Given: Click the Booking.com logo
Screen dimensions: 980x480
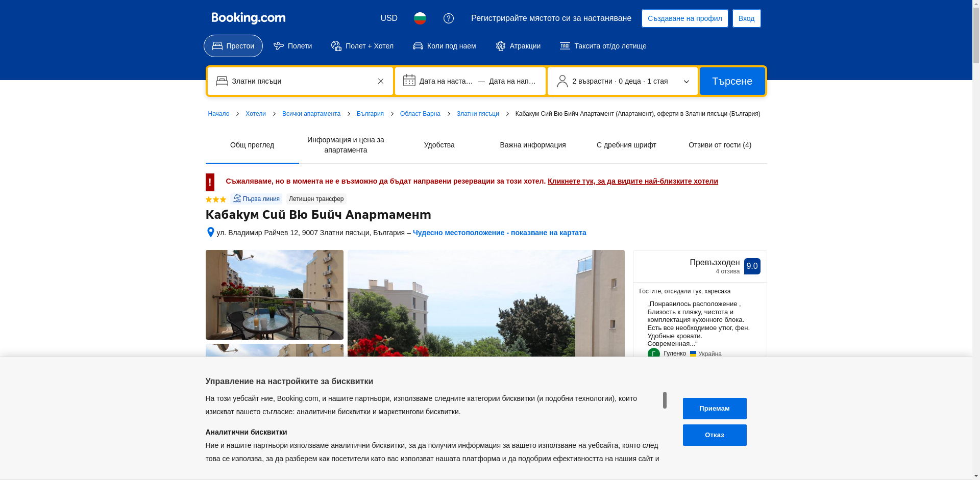Looking at the screenshot, I should (248, 18).
